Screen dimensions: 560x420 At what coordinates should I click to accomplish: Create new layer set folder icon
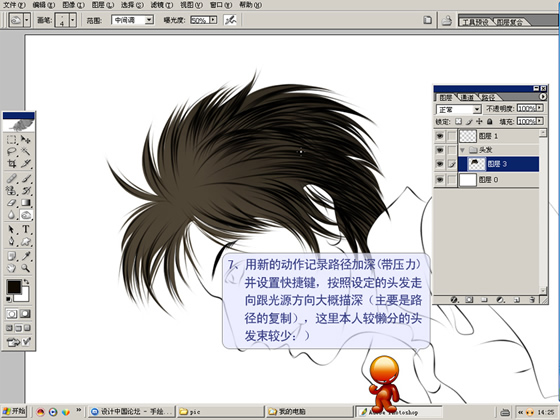coord(484,300)
